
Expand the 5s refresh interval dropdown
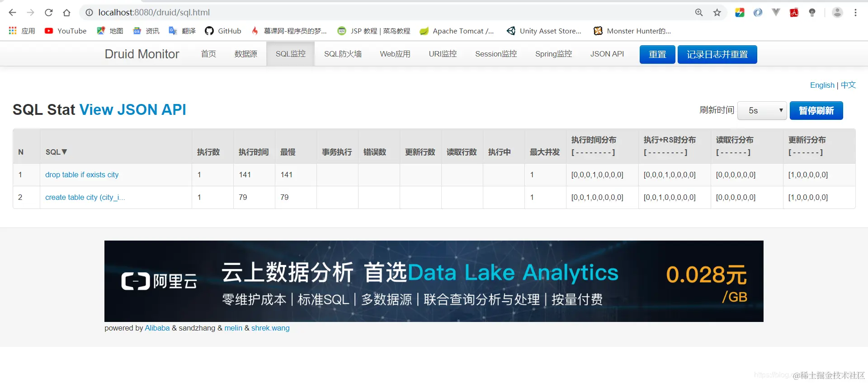point(762,111)
